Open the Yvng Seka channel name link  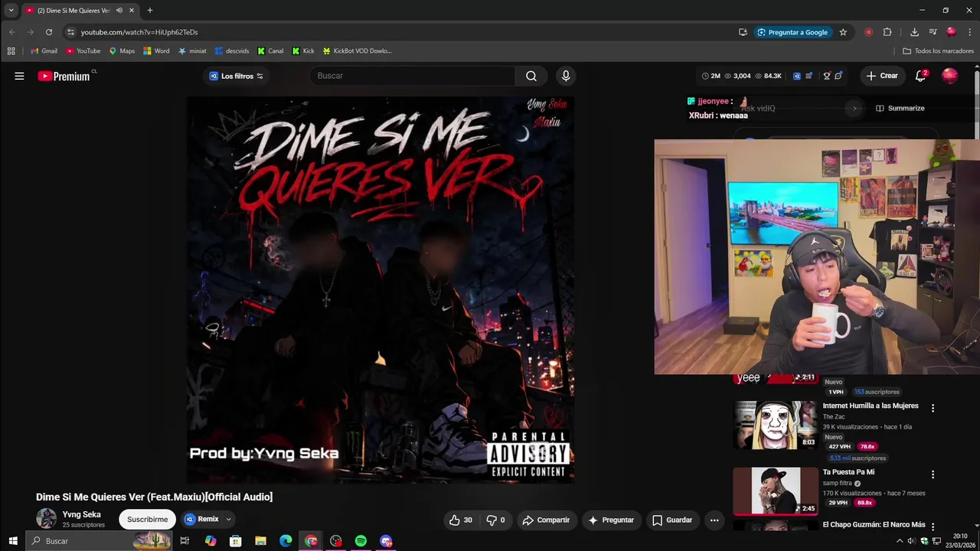click(x=81, y=514)
